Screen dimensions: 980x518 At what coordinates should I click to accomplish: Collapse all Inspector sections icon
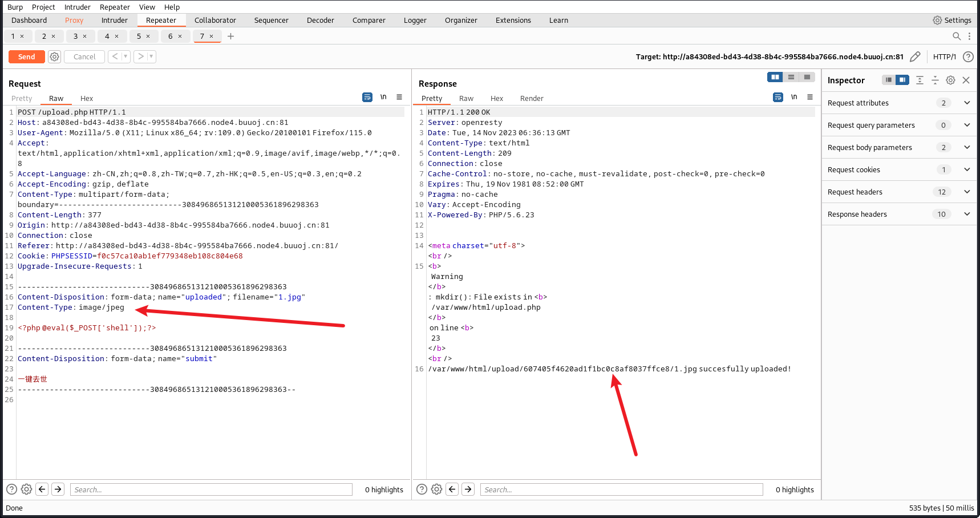(x=935, y=80)
